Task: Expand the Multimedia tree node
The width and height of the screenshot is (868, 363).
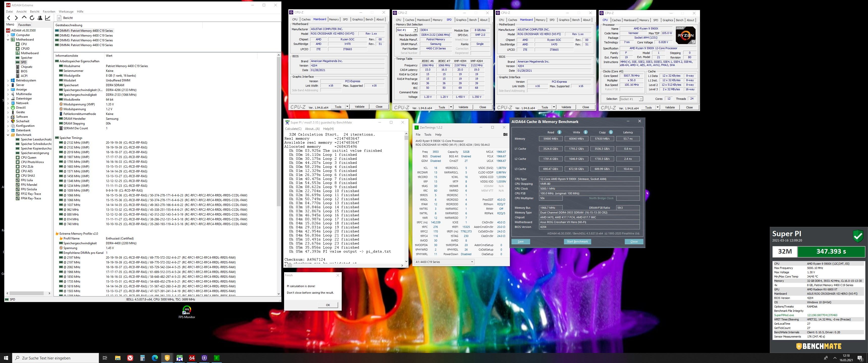Action: [8, 94]
